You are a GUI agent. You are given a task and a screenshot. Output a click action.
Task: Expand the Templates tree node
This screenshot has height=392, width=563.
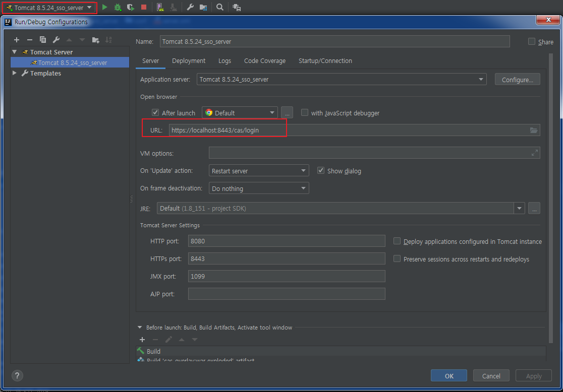point(15,73)
